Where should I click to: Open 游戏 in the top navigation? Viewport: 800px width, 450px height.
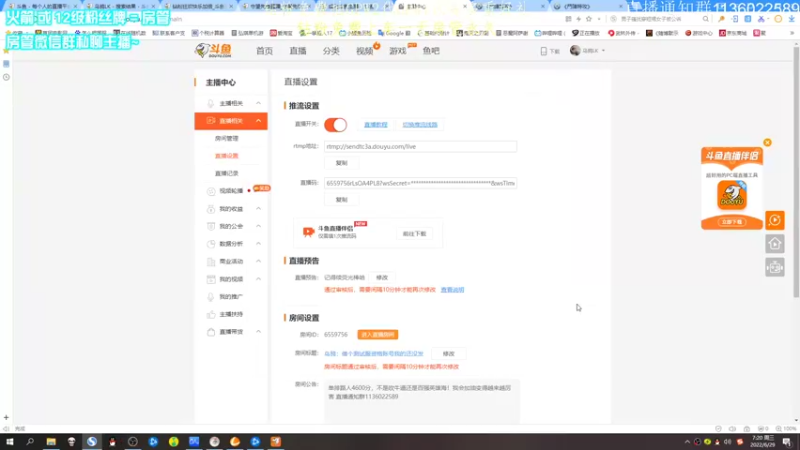397,51
